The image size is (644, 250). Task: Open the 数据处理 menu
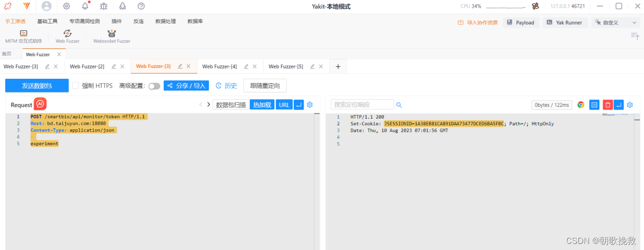click(x=165, y=21)
